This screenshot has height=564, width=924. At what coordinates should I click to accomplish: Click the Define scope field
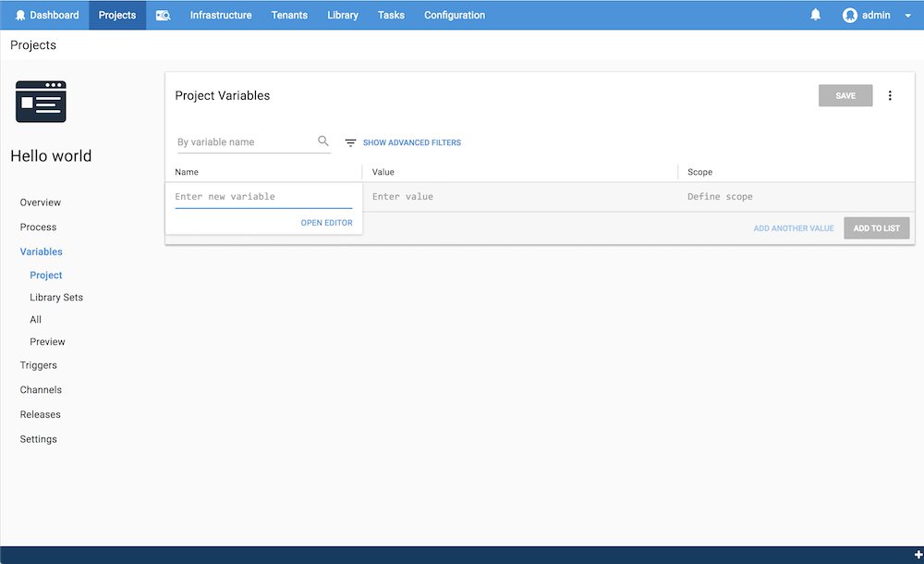(796, 197)
